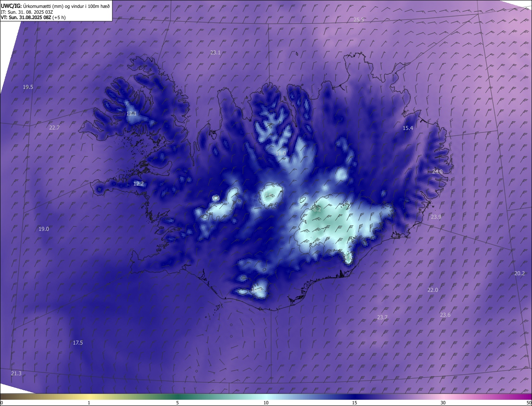Click the 0 tick on the color scale
532x406 pixels.
coord(1,403)
